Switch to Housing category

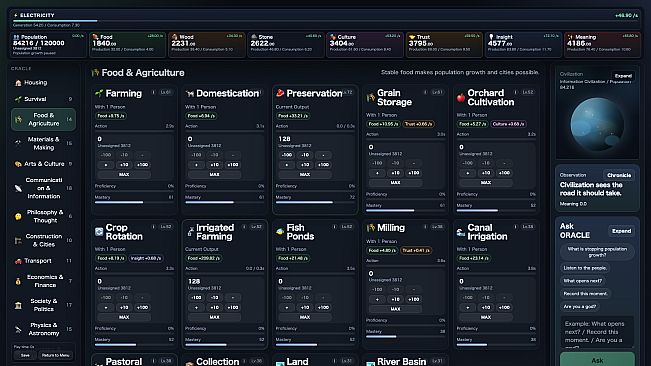click(43, 83)
